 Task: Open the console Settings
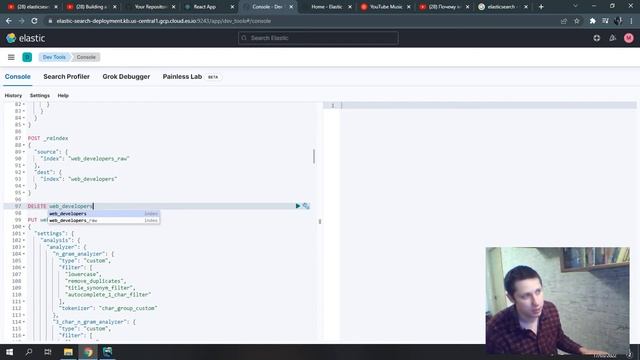point(40,96)
